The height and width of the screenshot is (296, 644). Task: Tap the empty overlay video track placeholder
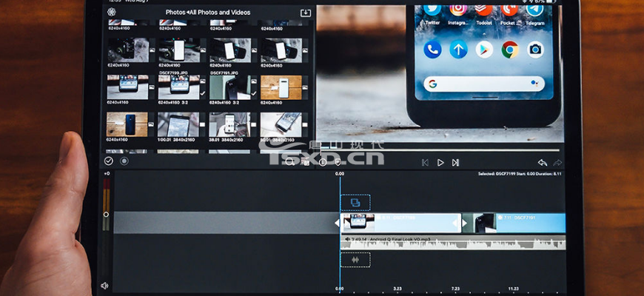coord(355,203)
